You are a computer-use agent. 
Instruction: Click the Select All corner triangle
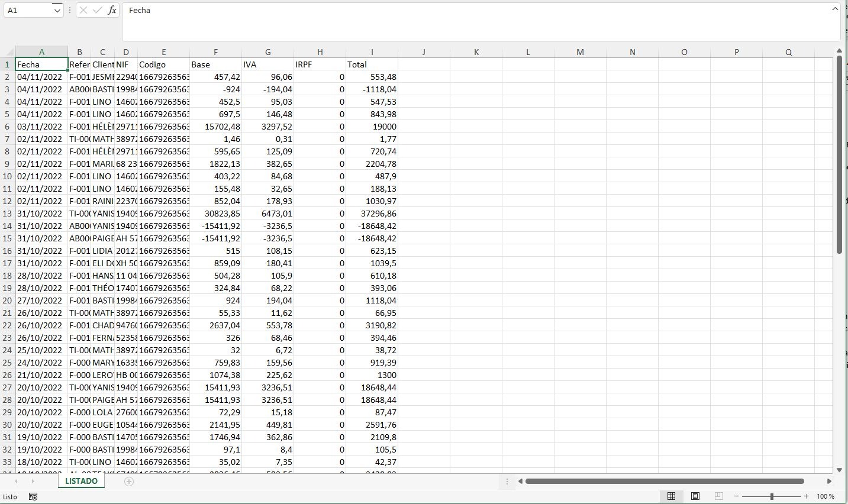coord(8,52)
